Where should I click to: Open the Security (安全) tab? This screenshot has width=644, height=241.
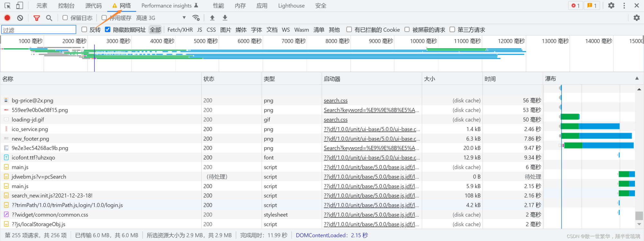[x=321, y=5]
